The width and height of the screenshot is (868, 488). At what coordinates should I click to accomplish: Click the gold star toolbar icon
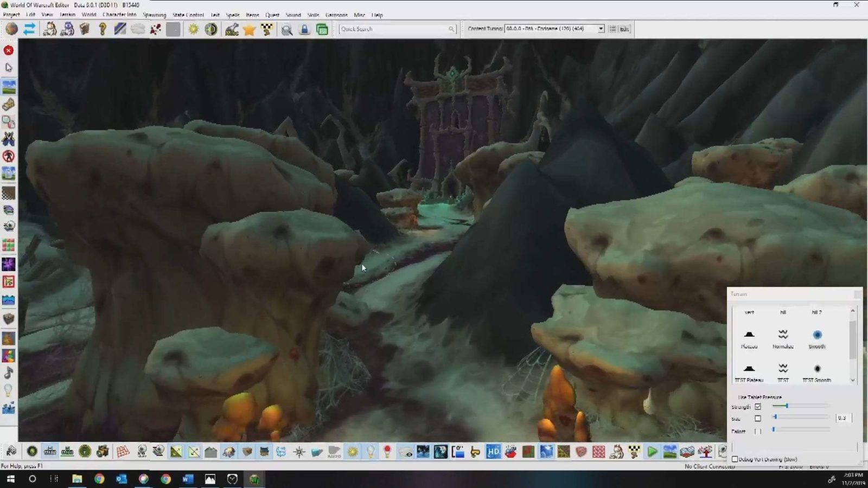click(249, 29)
